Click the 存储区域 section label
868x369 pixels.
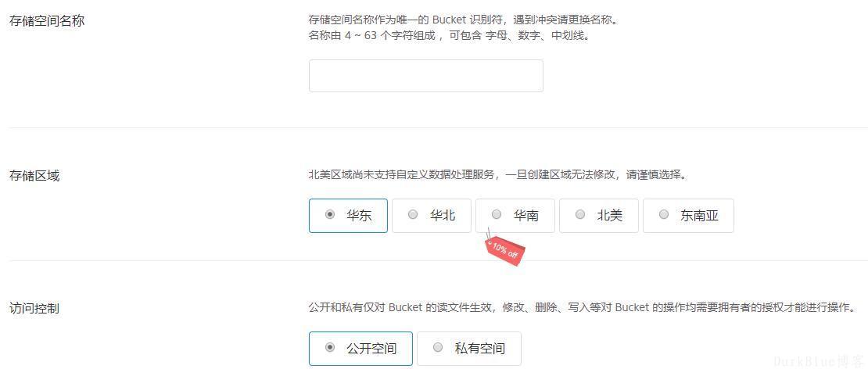pos(34,176)
